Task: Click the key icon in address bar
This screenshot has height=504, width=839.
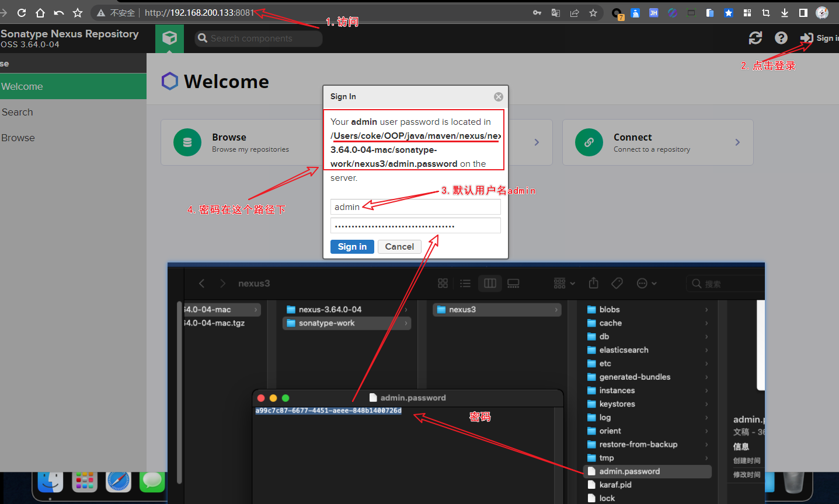Action: (x=537, y=13)
